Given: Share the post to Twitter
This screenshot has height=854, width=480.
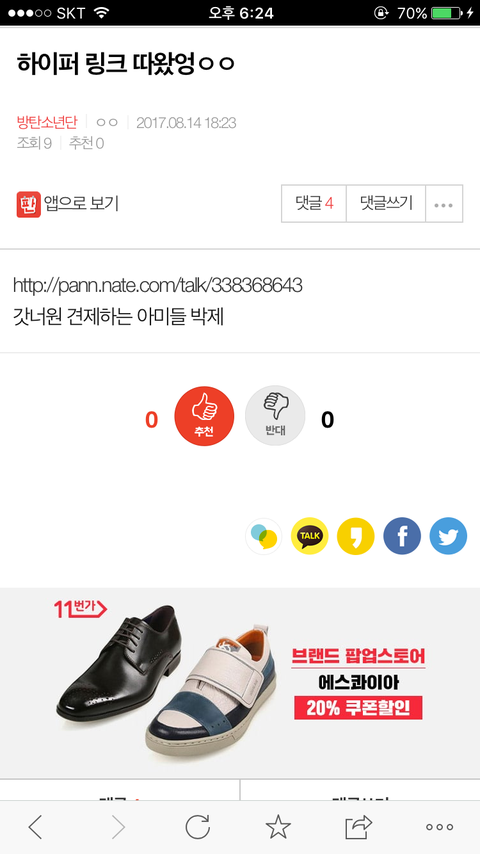Looking at the screenshot, I should coord(448,536).
